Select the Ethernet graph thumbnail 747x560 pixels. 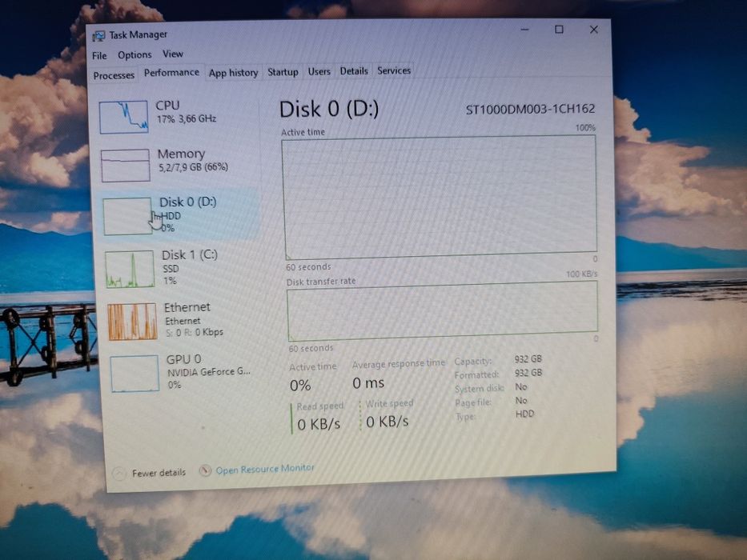click(132, 322)
